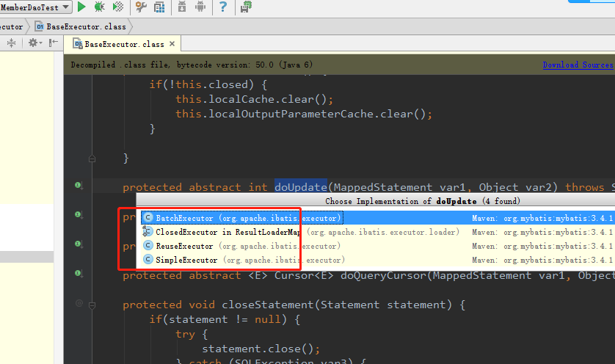
Task: Open project panel gear settings menu
Action: (34, 43)
